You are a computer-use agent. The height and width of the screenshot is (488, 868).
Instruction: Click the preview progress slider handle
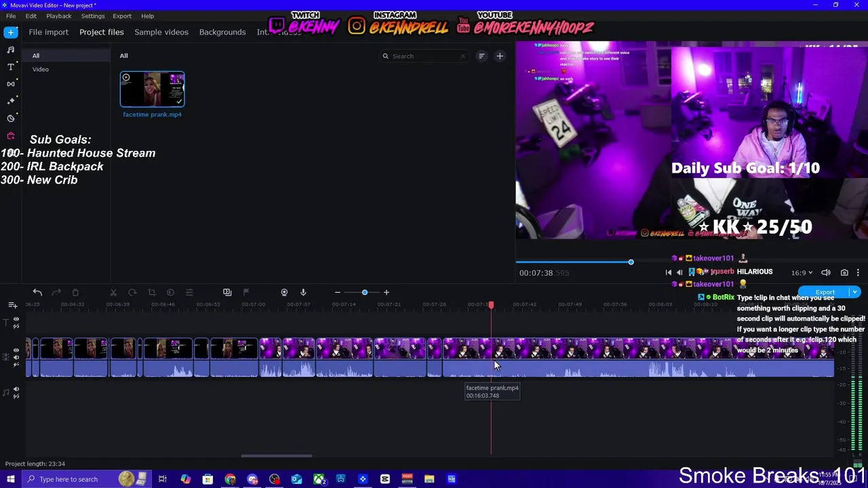coord(631,262)
